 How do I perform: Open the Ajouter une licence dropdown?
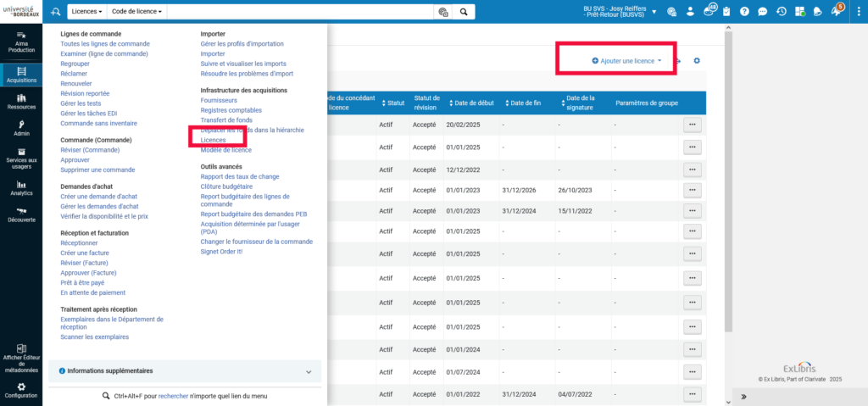point(626,61)
